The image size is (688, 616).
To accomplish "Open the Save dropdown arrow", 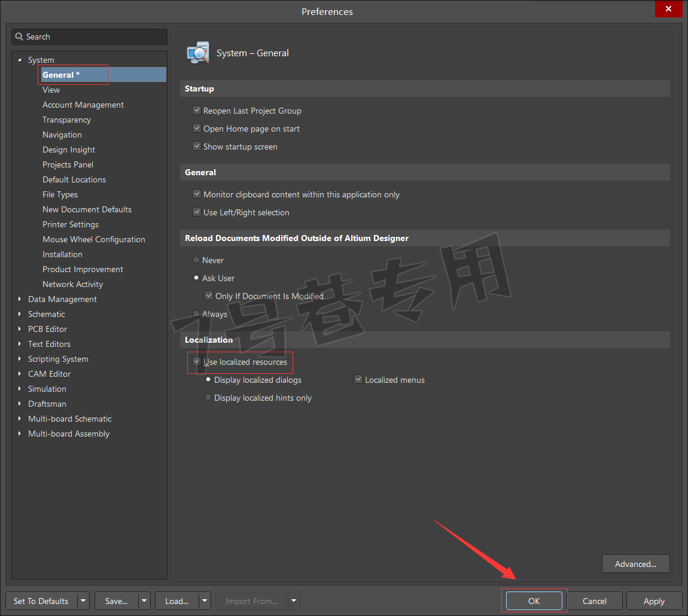I will (x=144, y=600).
